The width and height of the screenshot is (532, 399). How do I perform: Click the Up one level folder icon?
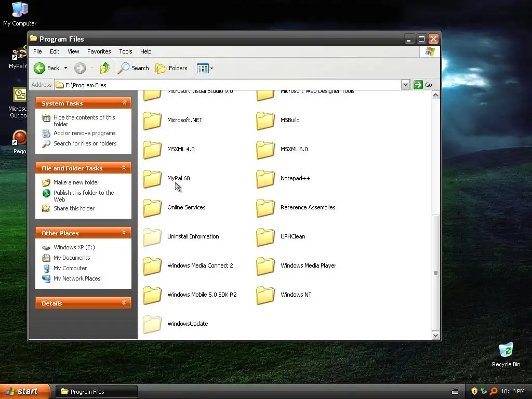point(105,68)
